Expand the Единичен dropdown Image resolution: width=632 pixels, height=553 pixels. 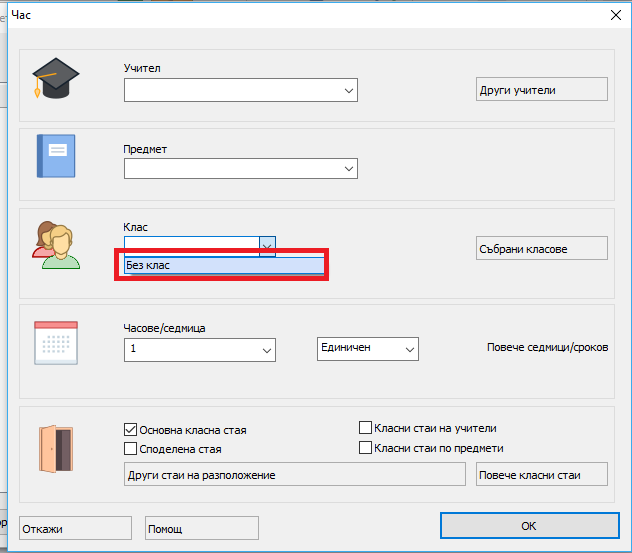[x=409, y=348]
